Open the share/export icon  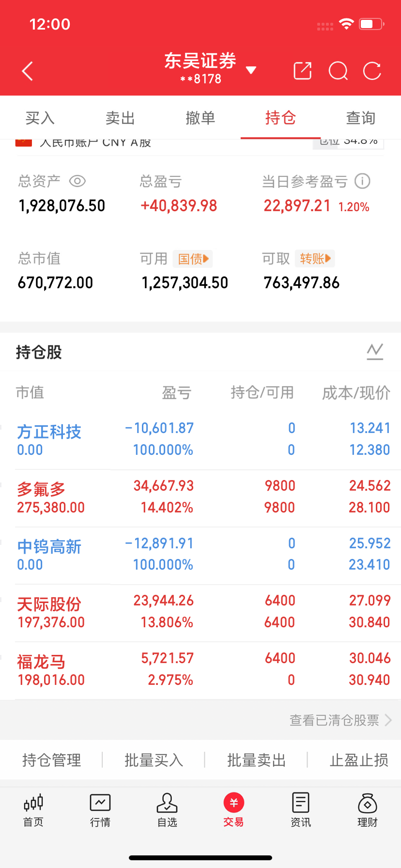coord(303,71)
